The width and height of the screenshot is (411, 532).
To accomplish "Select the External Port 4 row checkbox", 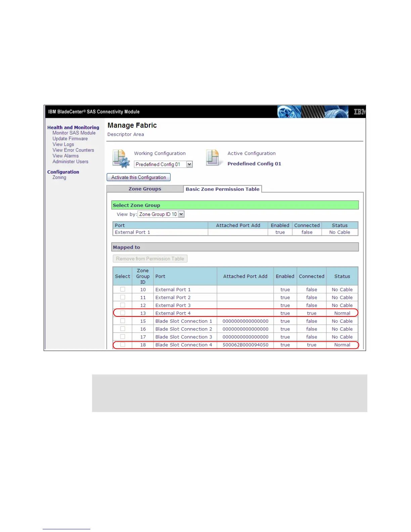I will 123,313.
